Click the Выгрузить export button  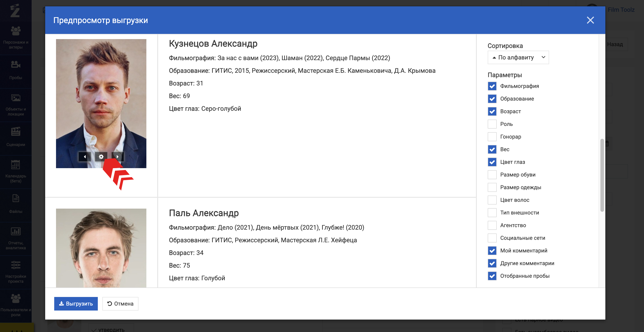click(76, 304)
